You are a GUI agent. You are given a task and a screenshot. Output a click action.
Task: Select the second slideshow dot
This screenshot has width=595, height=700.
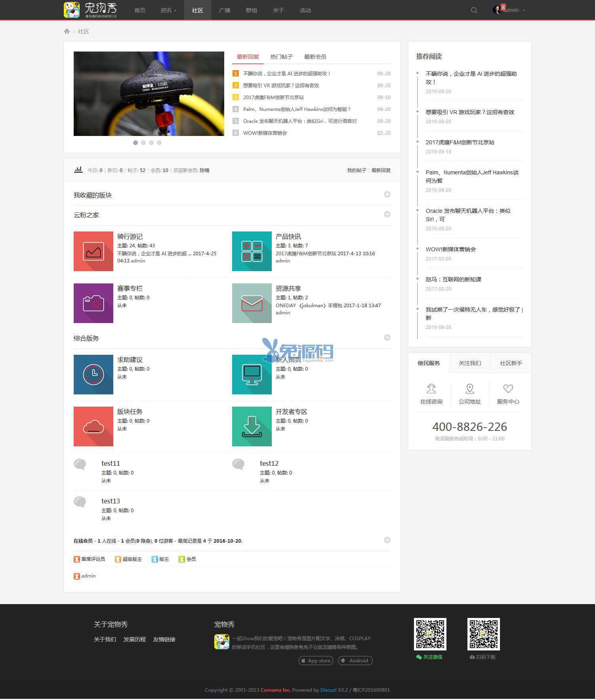coord(143,143)
